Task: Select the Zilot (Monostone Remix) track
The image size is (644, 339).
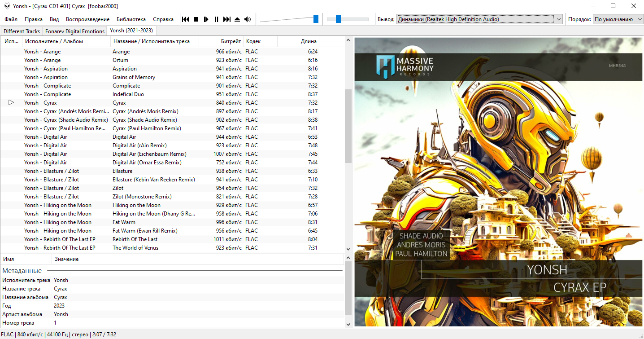Action: point(142,197)
